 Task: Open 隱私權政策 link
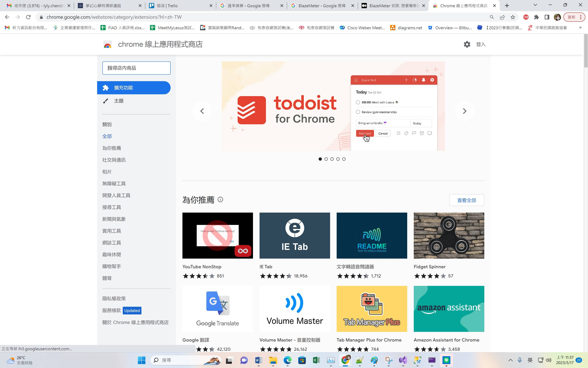click(114, 299)
